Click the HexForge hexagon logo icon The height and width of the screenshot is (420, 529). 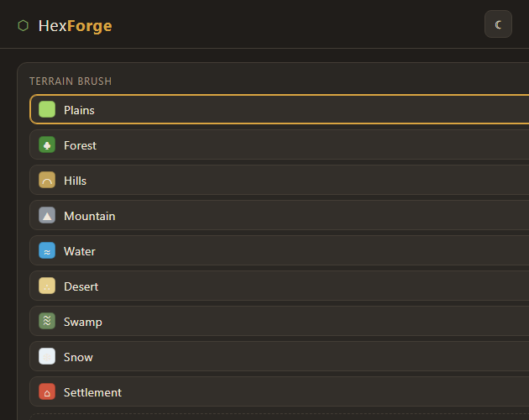pyautogui.click(x=24, y=26)
